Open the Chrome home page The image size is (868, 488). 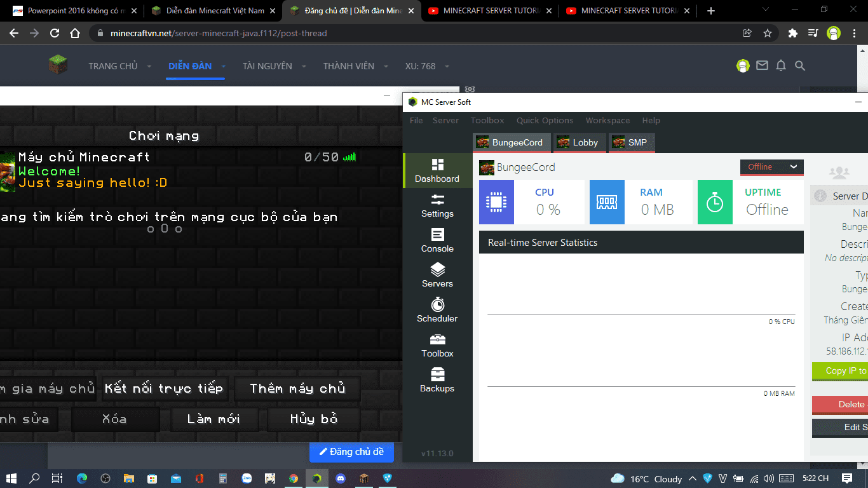coord(75,33)
